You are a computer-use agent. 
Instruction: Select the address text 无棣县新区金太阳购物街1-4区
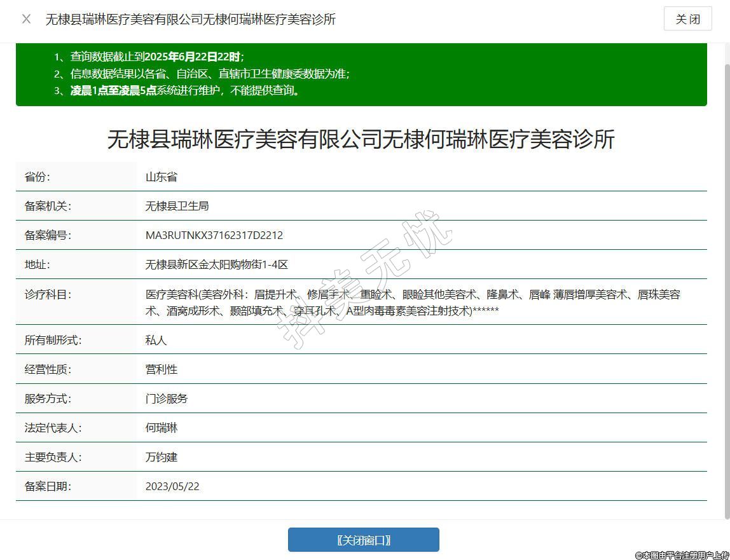216,264
